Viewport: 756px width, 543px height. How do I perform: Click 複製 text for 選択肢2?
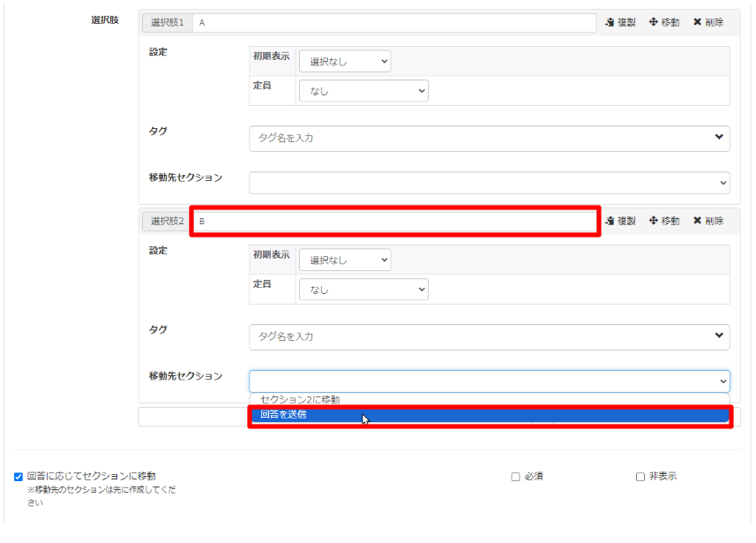click(627, 221)
